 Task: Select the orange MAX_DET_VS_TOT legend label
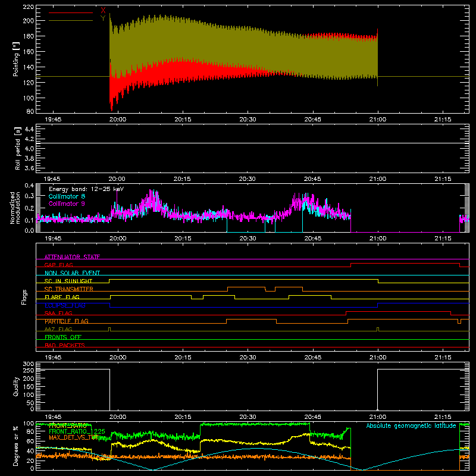click(74, 437)
